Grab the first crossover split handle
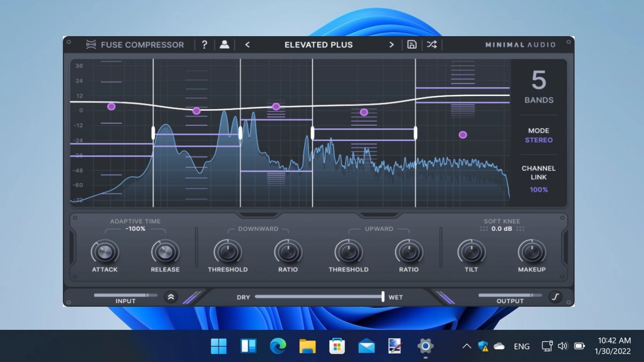Viewport: 644px width, 362px height. pyautogui.click(x=153, y=133)
